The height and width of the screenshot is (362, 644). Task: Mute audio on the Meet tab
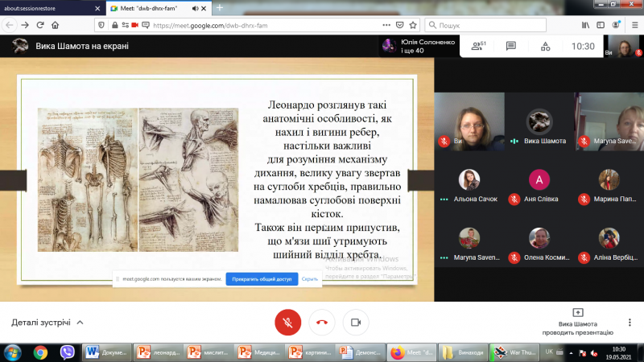pos(195,8)
